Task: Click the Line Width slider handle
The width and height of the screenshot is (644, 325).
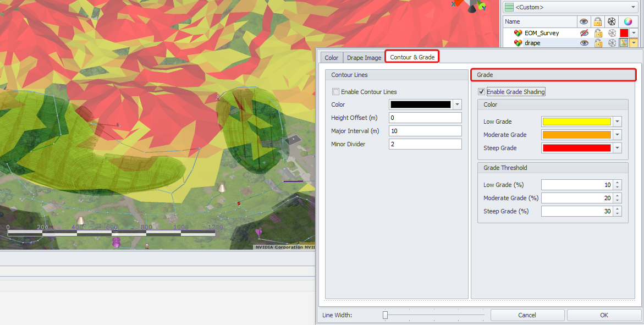Action: click(x=386, y=315)
